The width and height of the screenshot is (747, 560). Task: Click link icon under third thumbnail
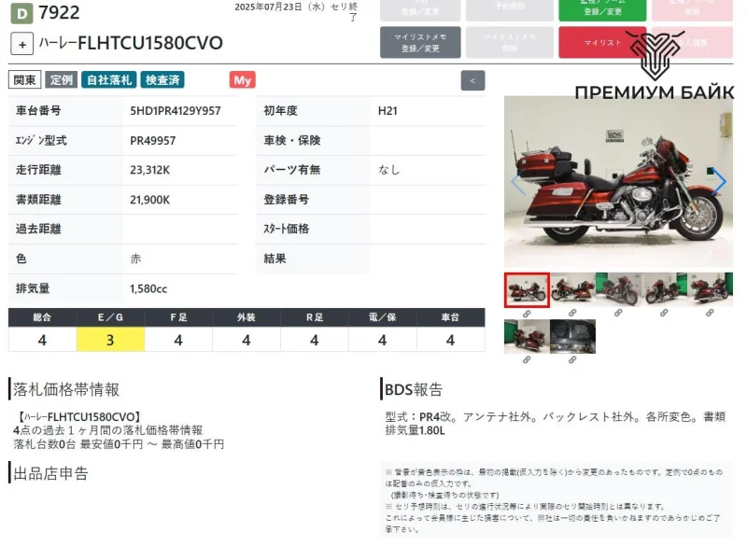618,314
